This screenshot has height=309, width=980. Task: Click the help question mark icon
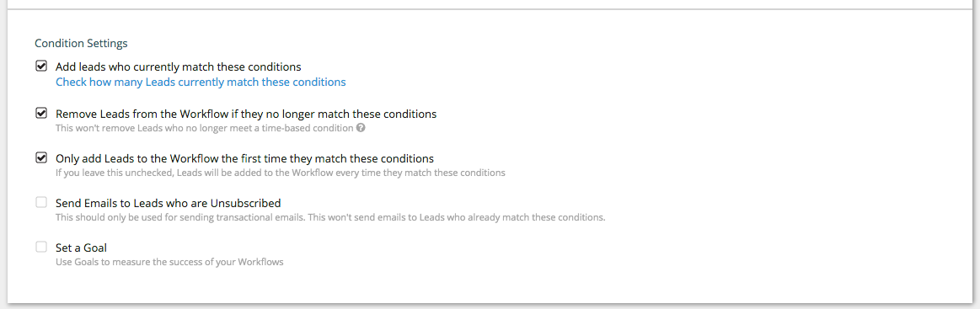coord(361,129)
